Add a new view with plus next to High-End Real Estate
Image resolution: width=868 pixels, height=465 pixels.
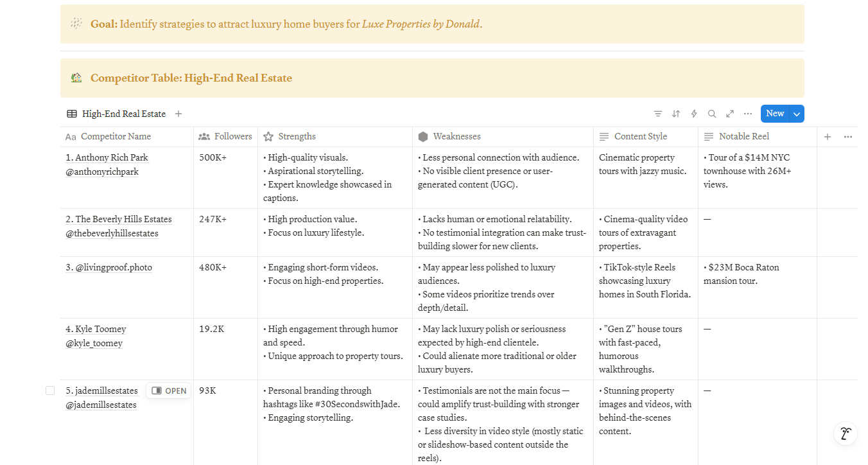point(178,114)
